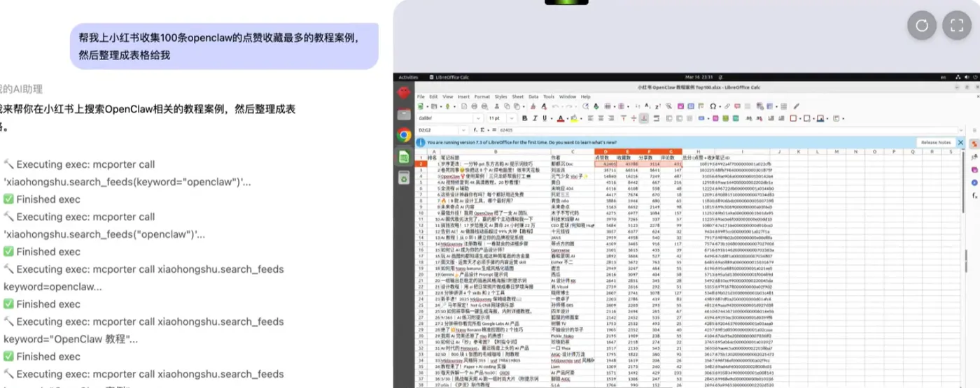Click the Special Character omega icon
980x388 pixels.
[713, 106]
